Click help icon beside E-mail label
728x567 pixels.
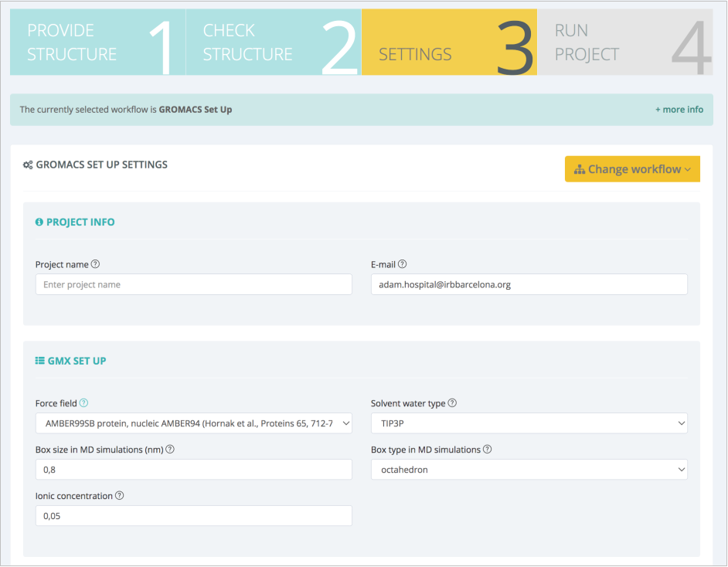click(403, 264)
